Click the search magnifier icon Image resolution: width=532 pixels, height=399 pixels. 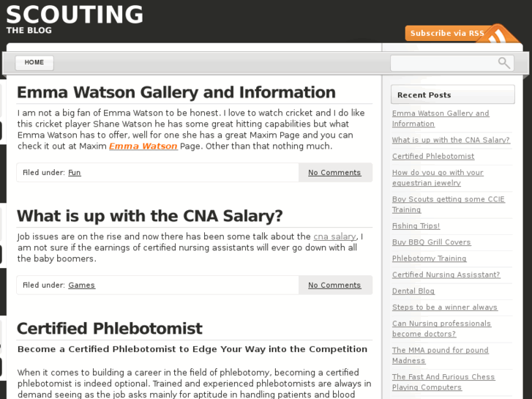[x=503, y=63]
